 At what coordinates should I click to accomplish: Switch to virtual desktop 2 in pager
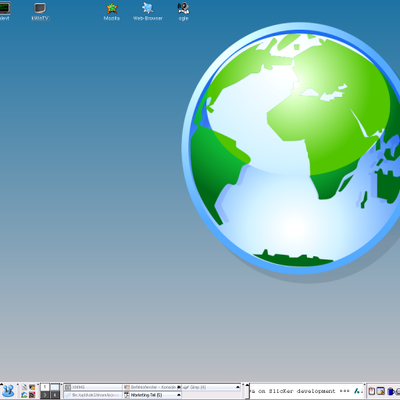(55, 387)
